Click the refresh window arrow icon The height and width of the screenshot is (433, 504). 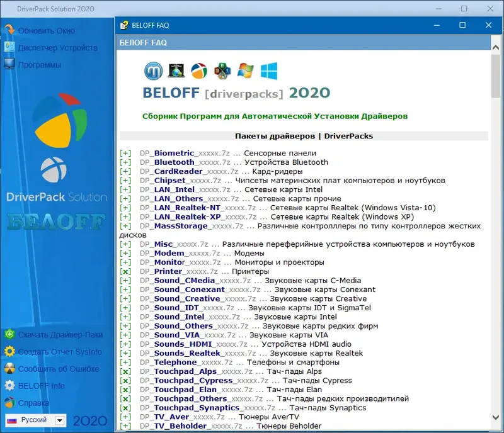(9, 30)
